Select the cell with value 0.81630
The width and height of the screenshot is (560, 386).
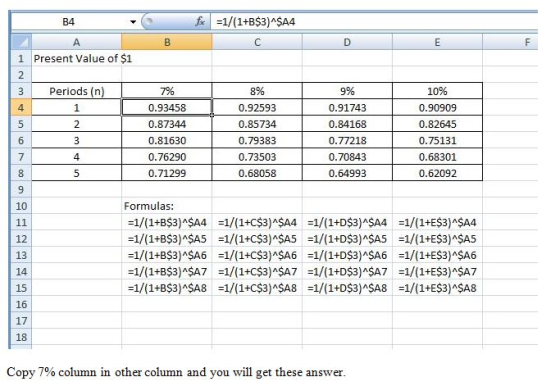click(x=167, y=140)
